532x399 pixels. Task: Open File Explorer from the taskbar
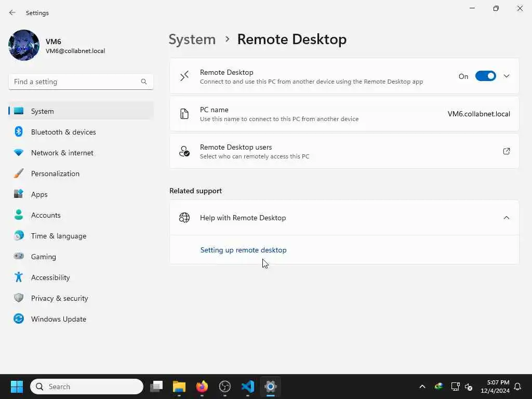179,387
